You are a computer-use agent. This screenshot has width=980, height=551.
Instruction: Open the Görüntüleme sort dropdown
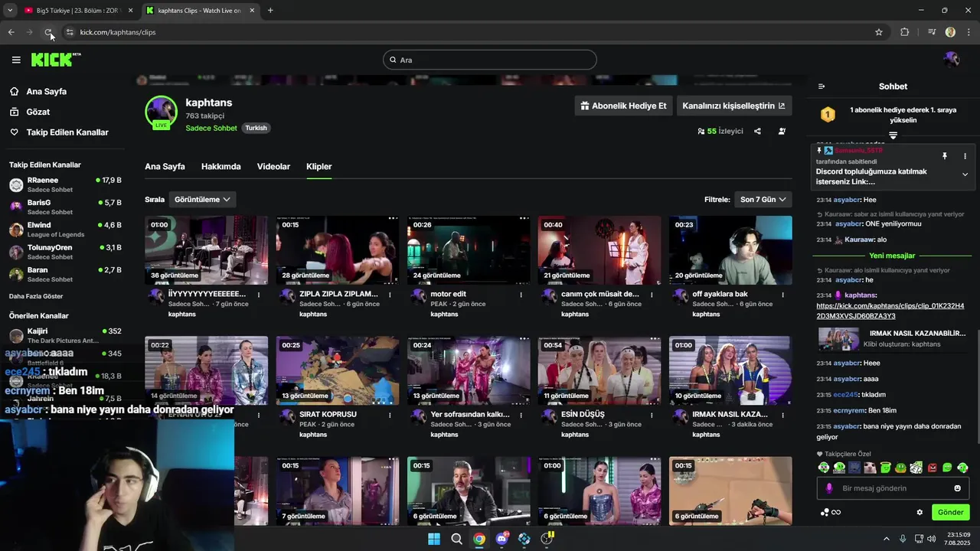[202, 199]
